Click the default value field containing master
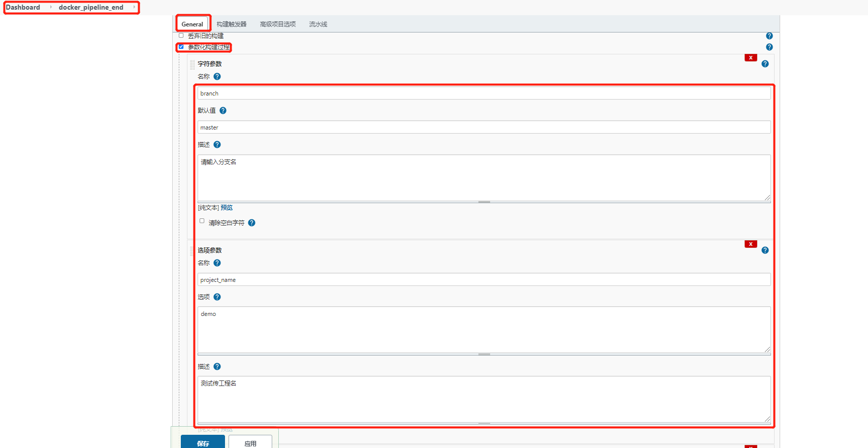 [484, 127]
